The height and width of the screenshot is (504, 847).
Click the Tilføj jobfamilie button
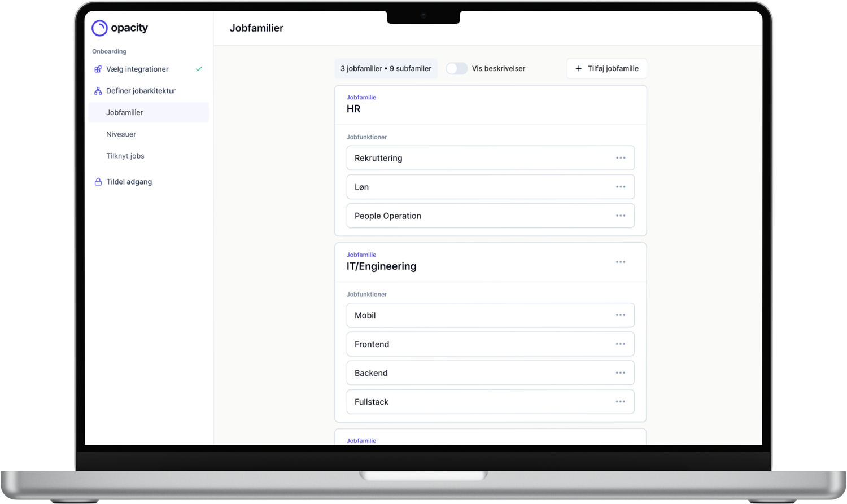606,68
